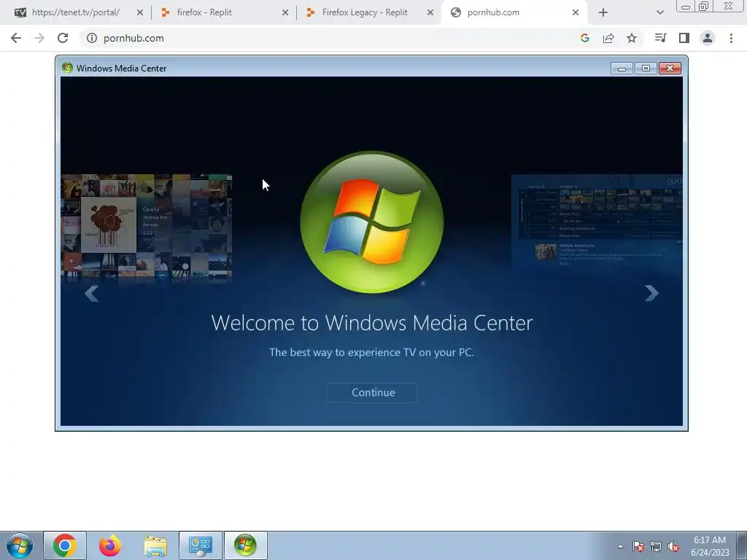Restore down the Chrome browser window
This screenshot has width=747, height=560.
click(704, 6)
